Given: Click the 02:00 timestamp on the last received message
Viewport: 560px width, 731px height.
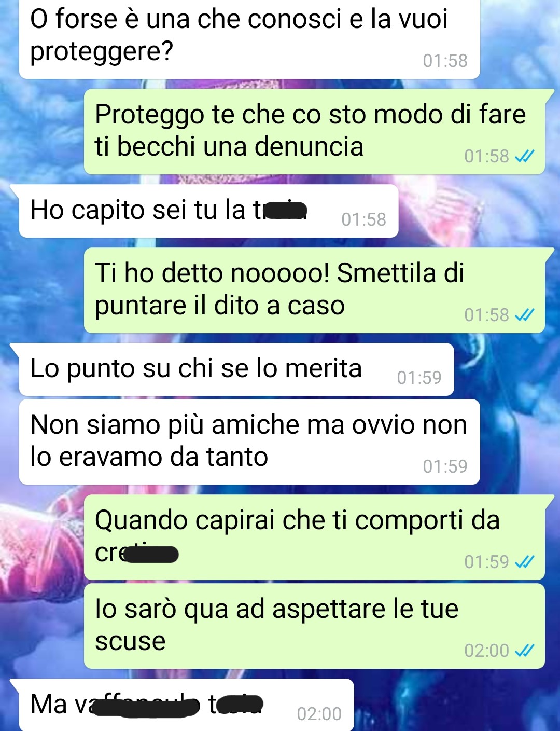Looking at the screenshot, I should [319, 714].
